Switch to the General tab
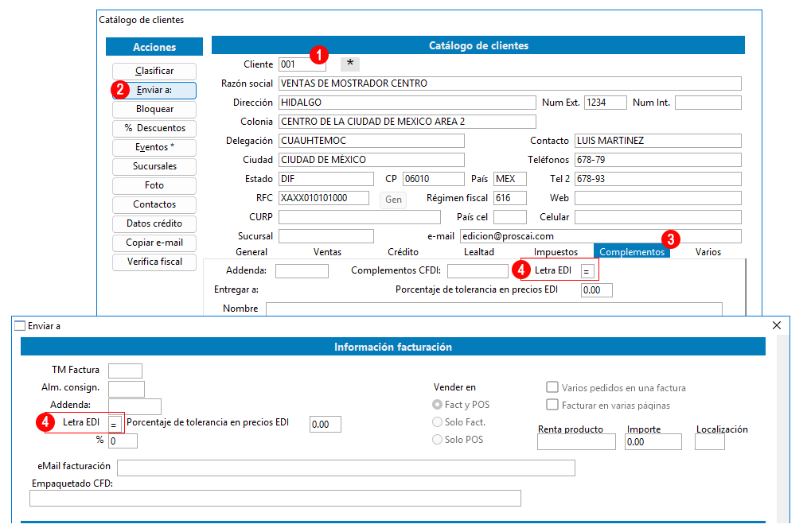Image resolution: width=807 pixels, height=532 pixels. pyautogui.click(x=251, y=252)
